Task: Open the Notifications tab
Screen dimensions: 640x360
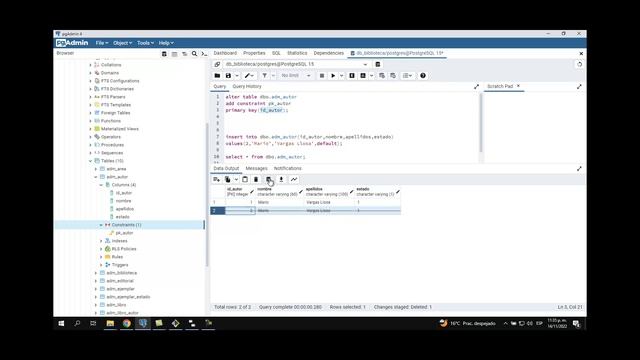Action: point(287,169)
